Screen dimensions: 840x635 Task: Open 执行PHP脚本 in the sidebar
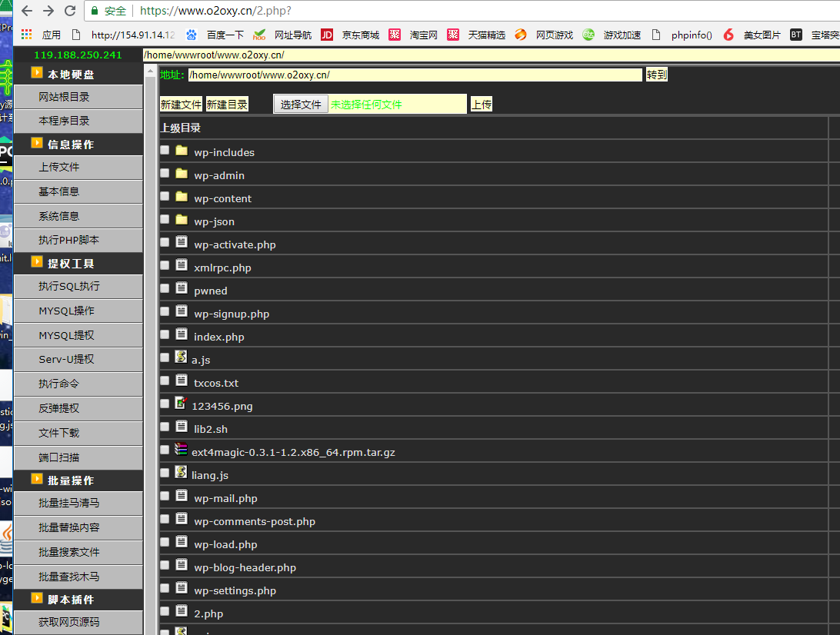78,240
